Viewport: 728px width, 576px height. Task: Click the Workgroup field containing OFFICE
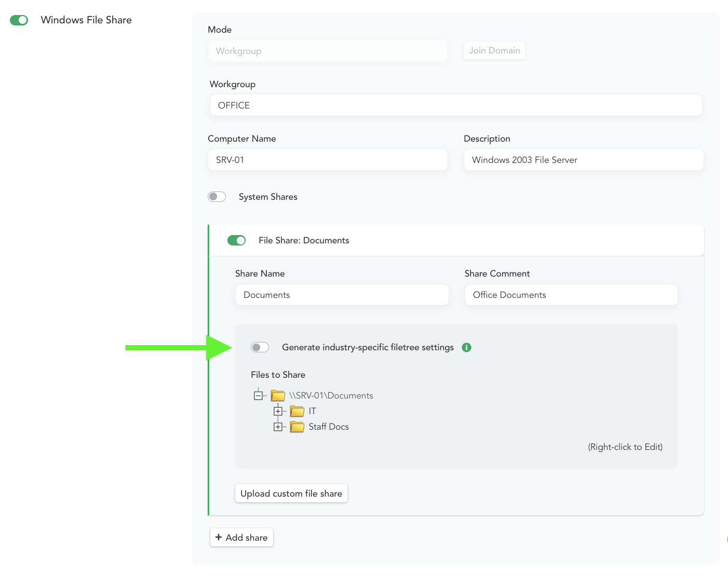click(x=456, y=105)
